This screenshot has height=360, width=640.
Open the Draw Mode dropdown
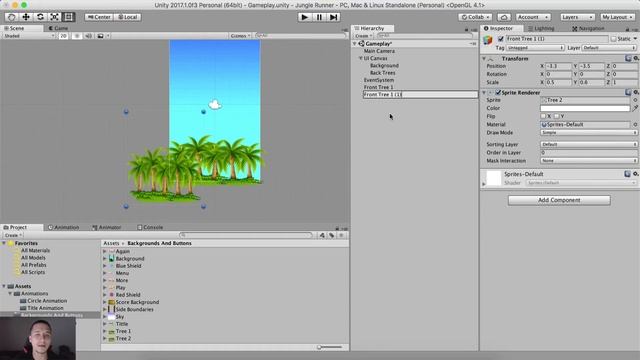589,133
